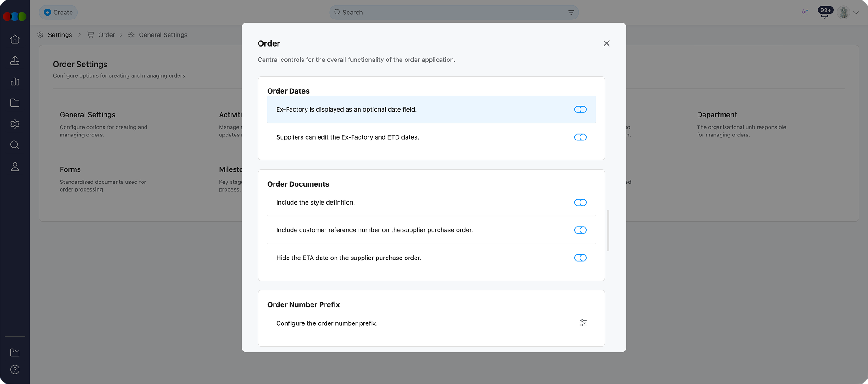868x384 pixels.
Task: Open the search filter options icon
Action: [571, 13]
